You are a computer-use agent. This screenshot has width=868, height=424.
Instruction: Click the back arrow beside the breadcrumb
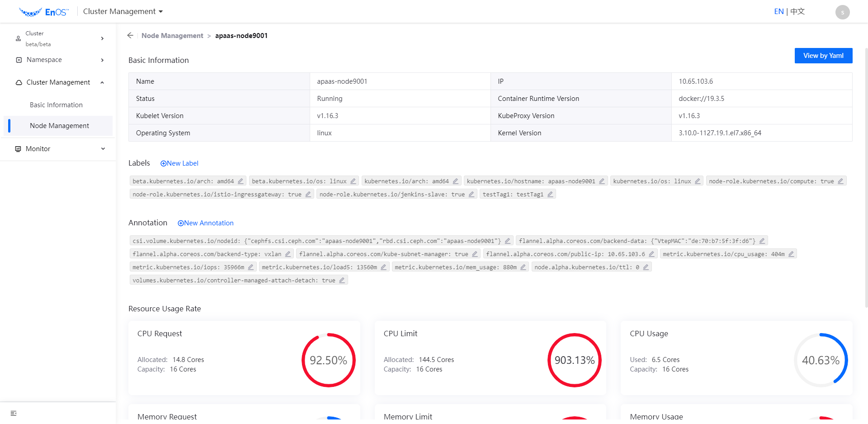coord(130,35)
